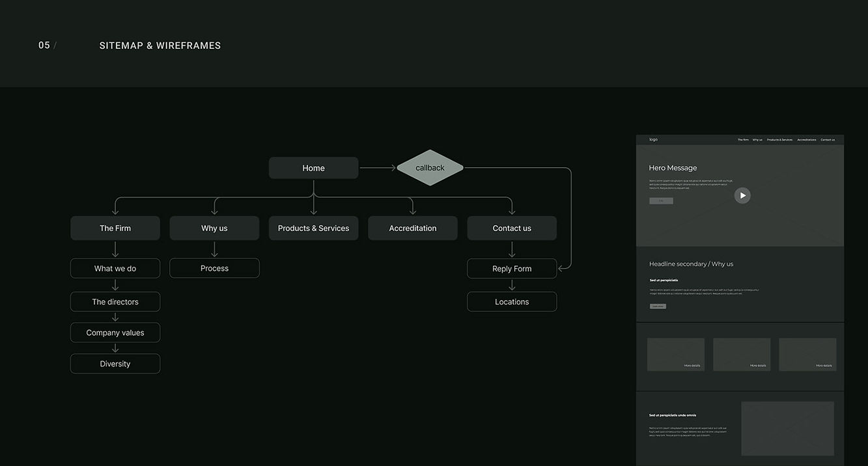Select the Accreditation sitemap box
Image resolution: width=868 pixels, height=466 pixels.
[x=413, y=228]
